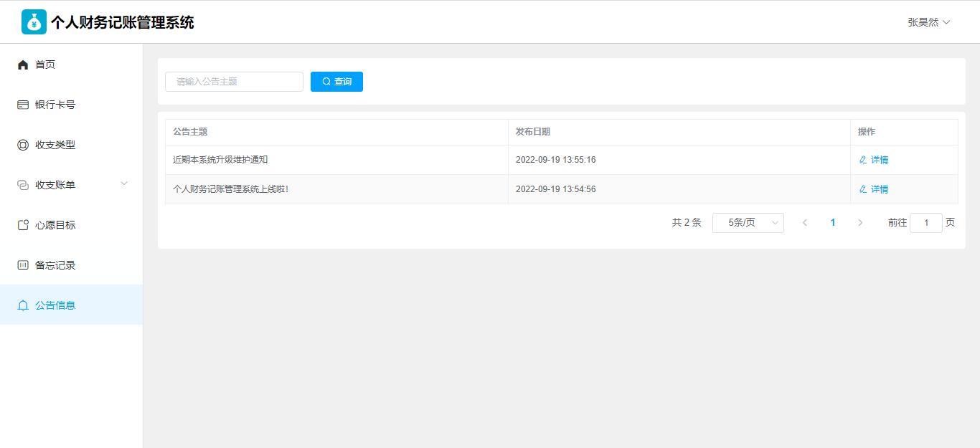980x448 pixels.
Task: Click the pencil icon for 近期本系统升级维护通知
Action: coord(863,160)
